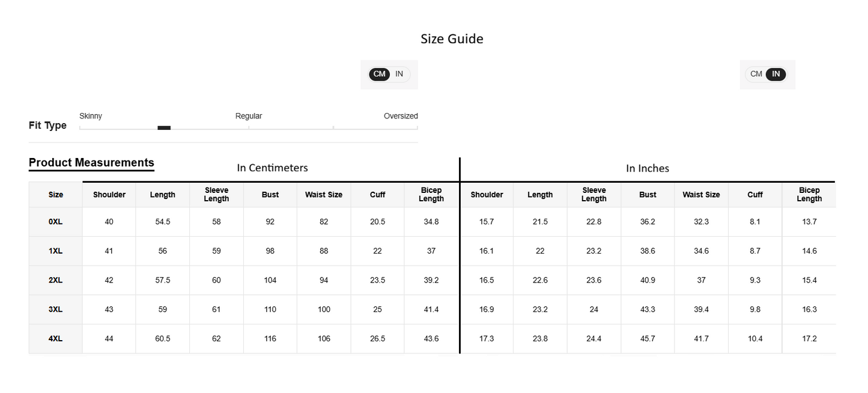Click the centimeters Sleeve Length header
The width and height of the screenshot is (868, 393).
tap(216, 195)
